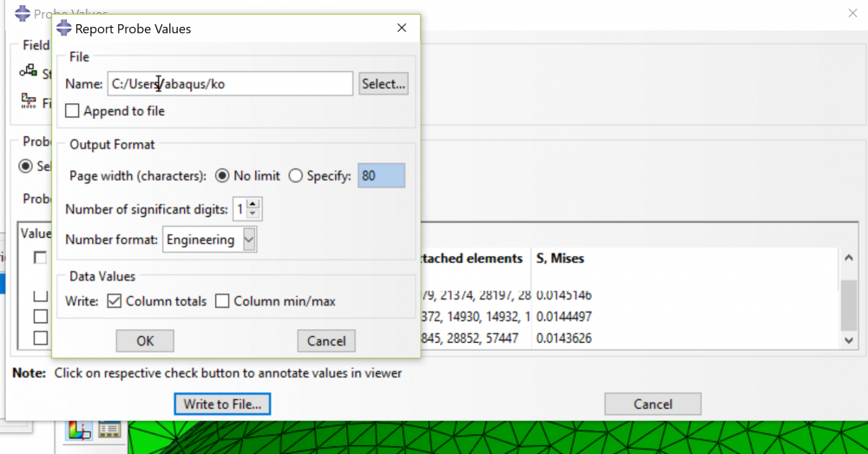The height and width of the screenshot is (454, 868).
Task: Click the Abaqus icon in the Report Probe Values title
Action: pos(63,28)
